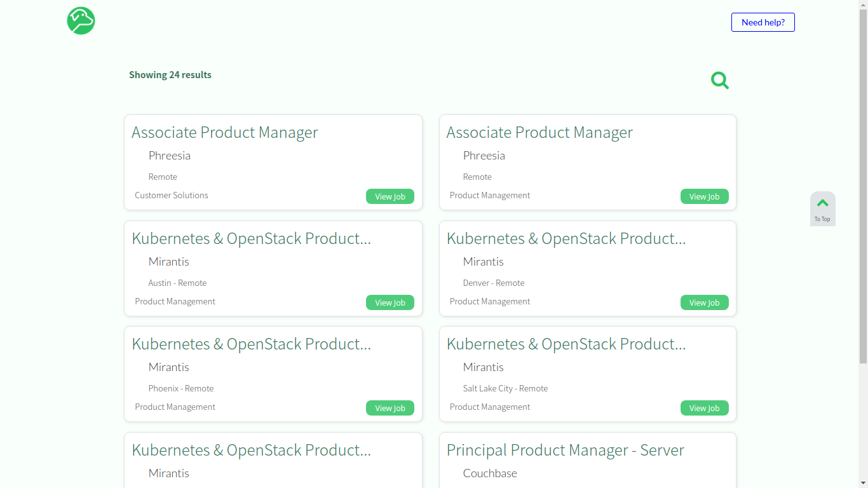Click 'Mirantis' in the Denver - Remote card
Screen dimensions: 868x488
coord(484,261)
